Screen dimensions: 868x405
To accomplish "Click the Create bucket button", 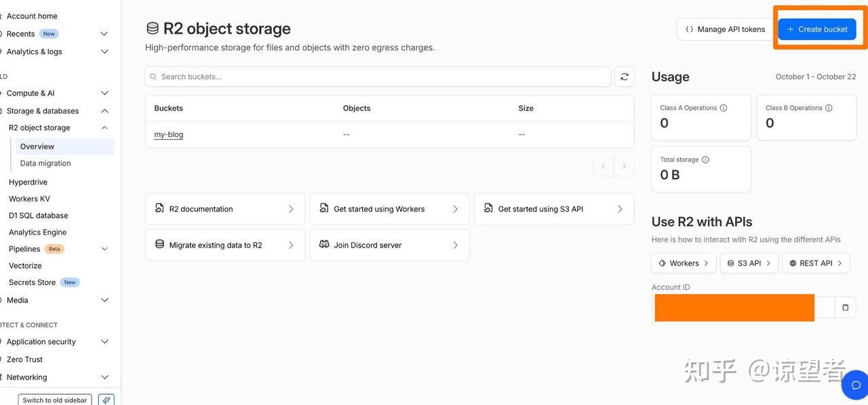I will click(x=817, y=28).
